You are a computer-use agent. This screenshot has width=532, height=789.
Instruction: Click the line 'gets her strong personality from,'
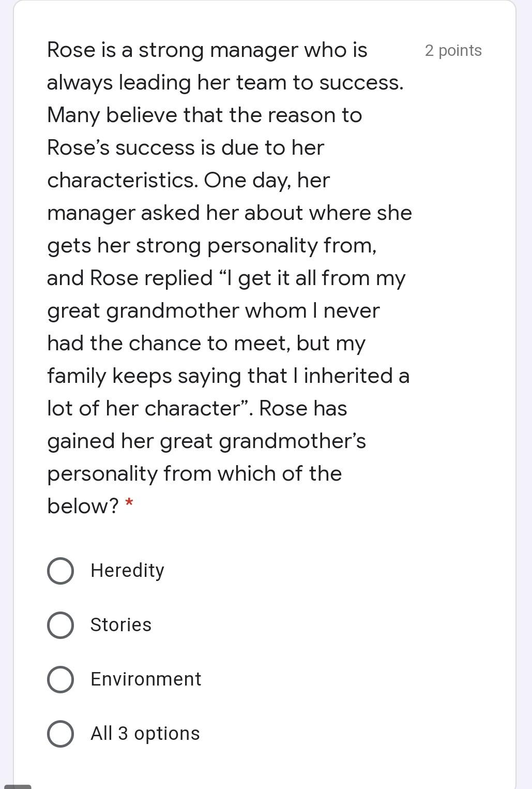pos(212,246)
